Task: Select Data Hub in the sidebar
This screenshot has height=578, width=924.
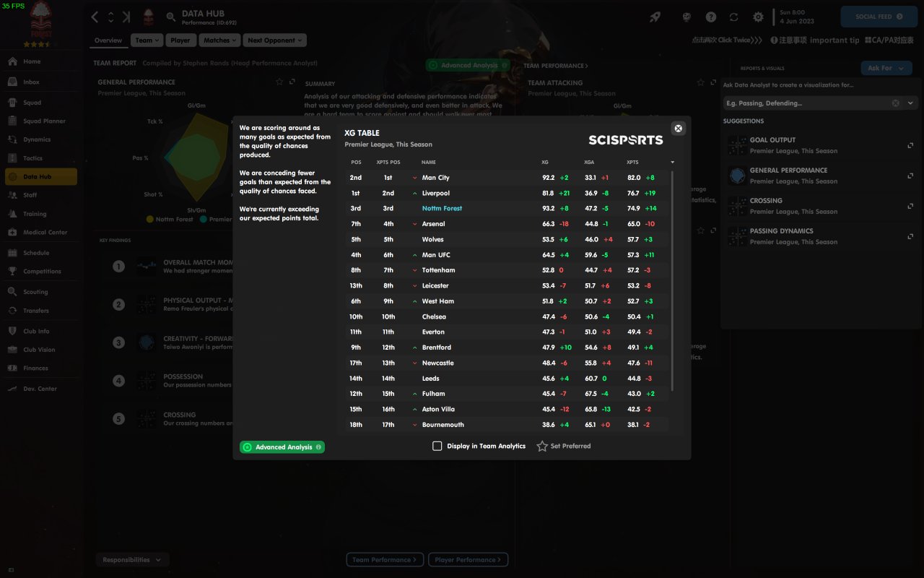Action: click(x=40, y=177)
